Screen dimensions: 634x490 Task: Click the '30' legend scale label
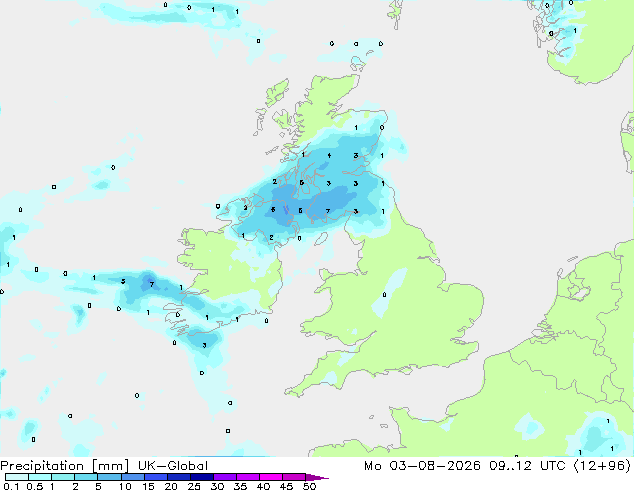[217, 486]
